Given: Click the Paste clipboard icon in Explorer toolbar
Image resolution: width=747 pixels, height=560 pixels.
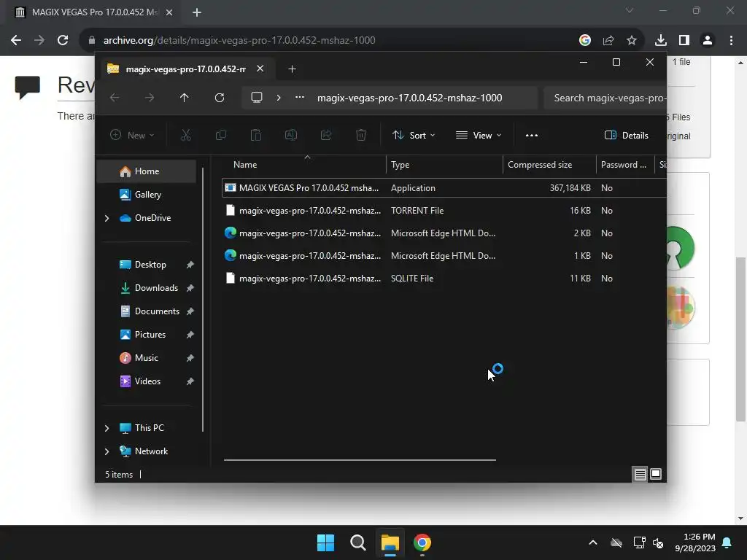Looking at the screenshot, I should pyautogui.click(x=256, y=135).
